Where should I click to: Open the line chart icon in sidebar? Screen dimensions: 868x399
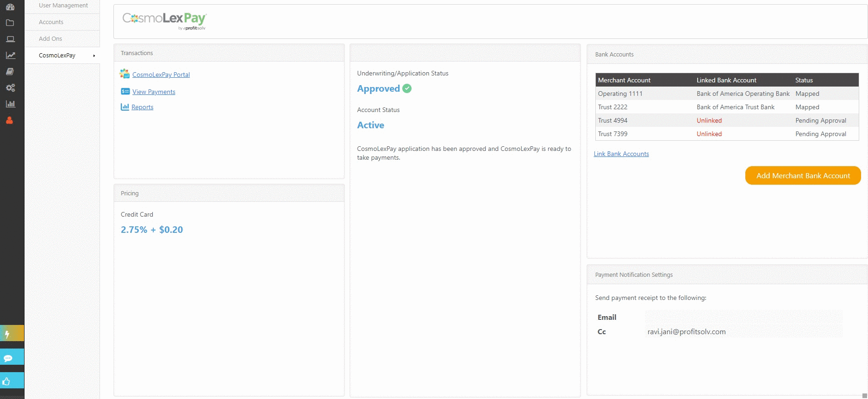(10, 55)
